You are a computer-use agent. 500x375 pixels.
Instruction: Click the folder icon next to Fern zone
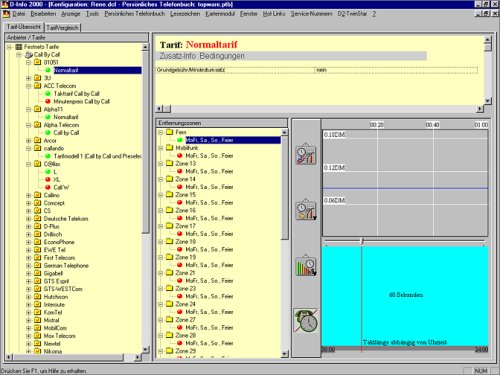point(170,132)
